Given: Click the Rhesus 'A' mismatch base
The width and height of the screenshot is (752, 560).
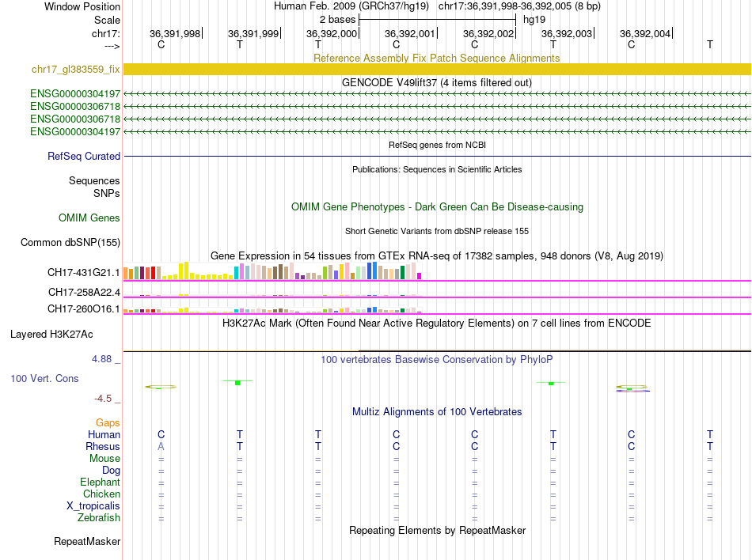Looking at the screenshot, I should coord(161,446).
